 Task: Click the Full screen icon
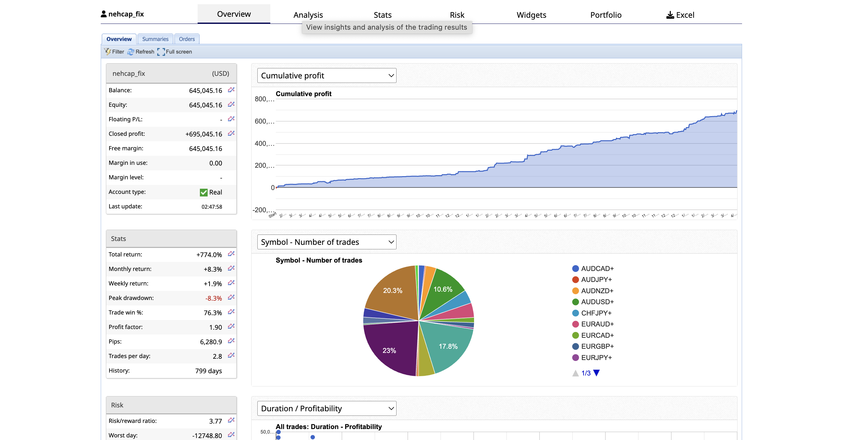[161, 52]
